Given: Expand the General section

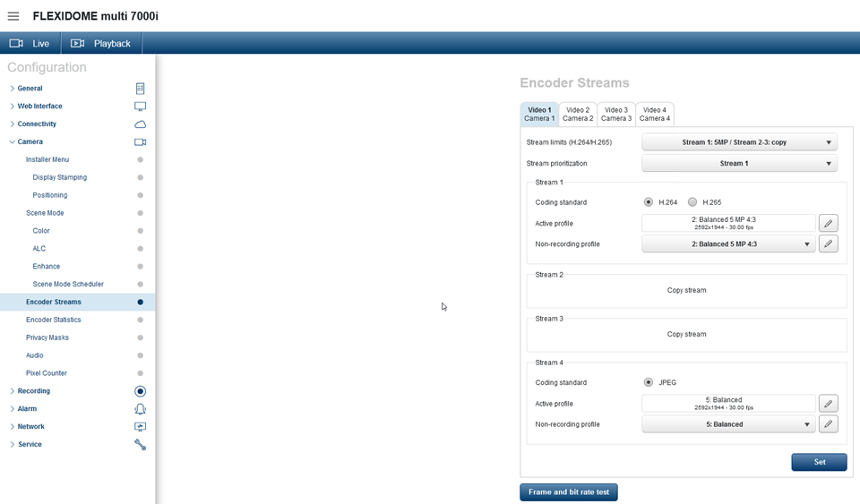Looking at the screenshot, I should click(12, 89).
